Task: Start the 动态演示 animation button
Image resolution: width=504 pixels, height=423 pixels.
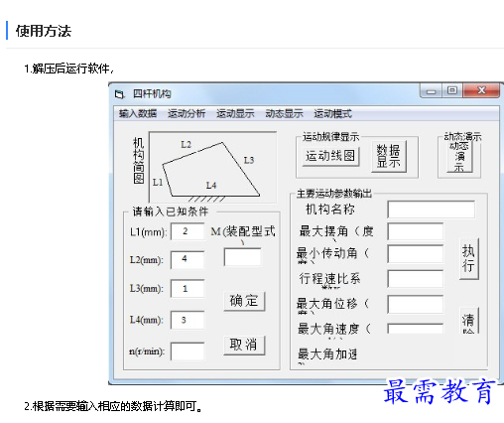Action: click(459, 157)
